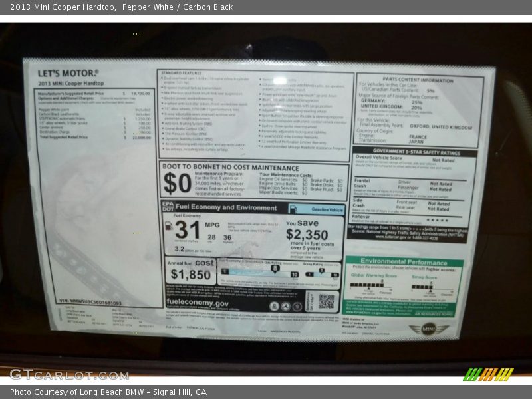Screen dimensions: 532x399
Task: Click the Rollover five-star rating
Action: point(436,219)
